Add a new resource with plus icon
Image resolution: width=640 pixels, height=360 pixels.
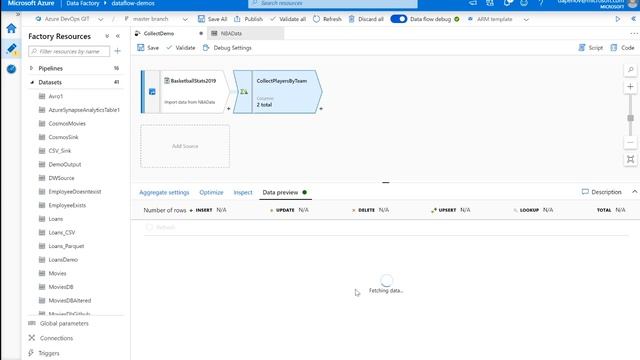(118, 51)
